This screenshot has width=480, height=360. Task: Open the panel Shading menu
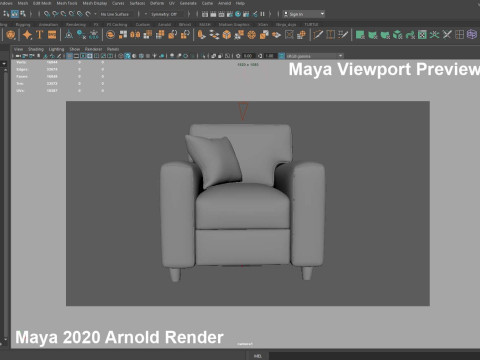click(36, 49)
